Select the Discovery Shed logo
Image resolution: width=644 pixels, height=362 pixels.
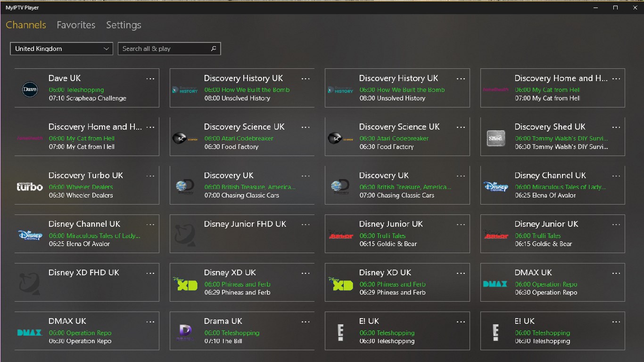click(x=495, y=137)
